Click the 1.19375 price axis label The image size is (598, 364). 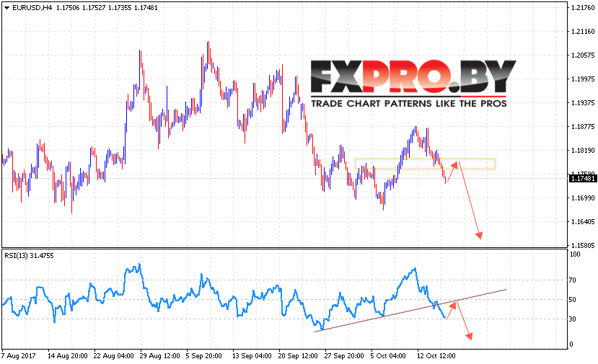[583, 103]
